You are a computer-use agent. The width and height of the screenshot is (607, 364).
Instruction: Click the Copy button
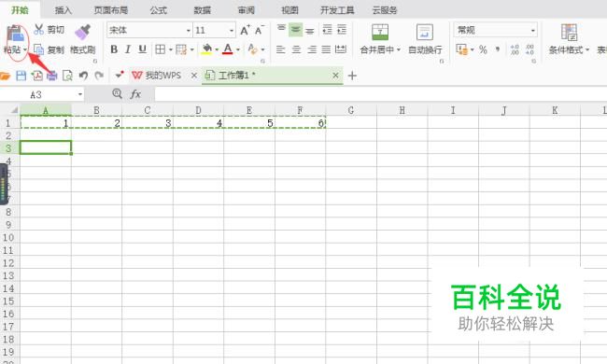tap(49, 49)
